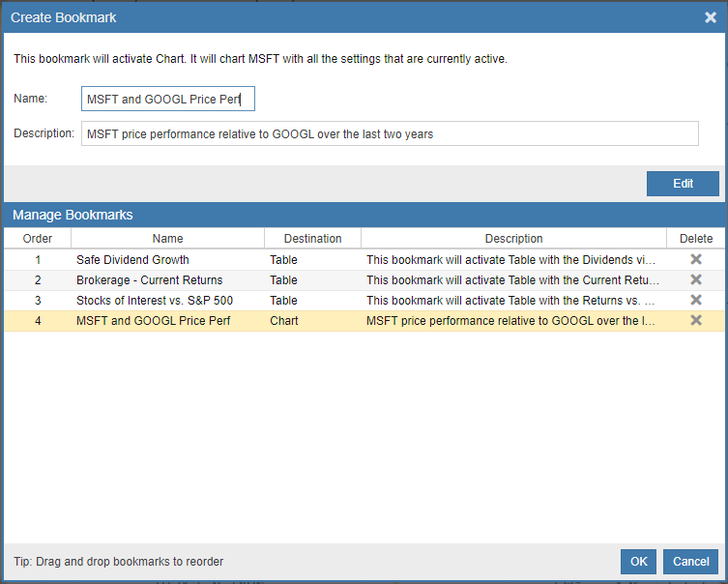Click description mentioning Current Returns

point(512,280)
